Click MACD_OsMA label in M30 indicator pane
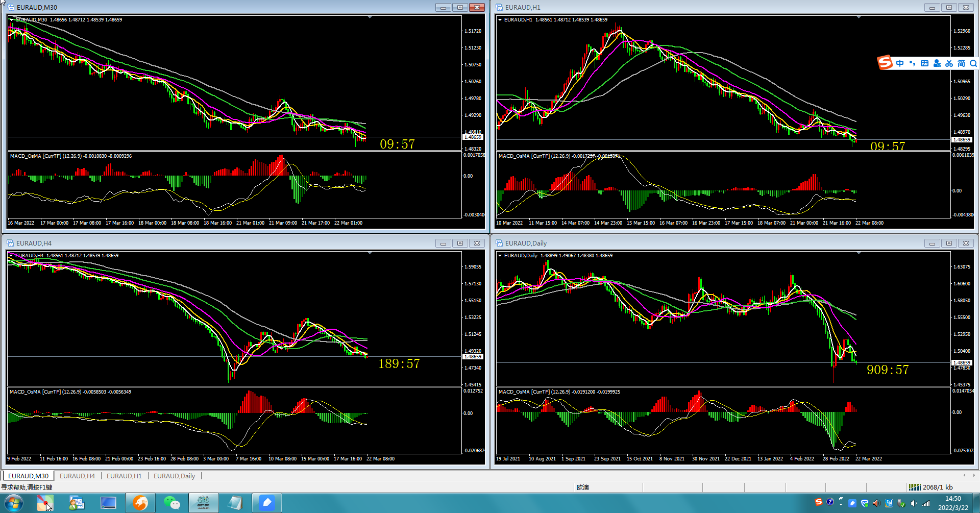This screenshot has width=980, height=513. coord(71,156)
